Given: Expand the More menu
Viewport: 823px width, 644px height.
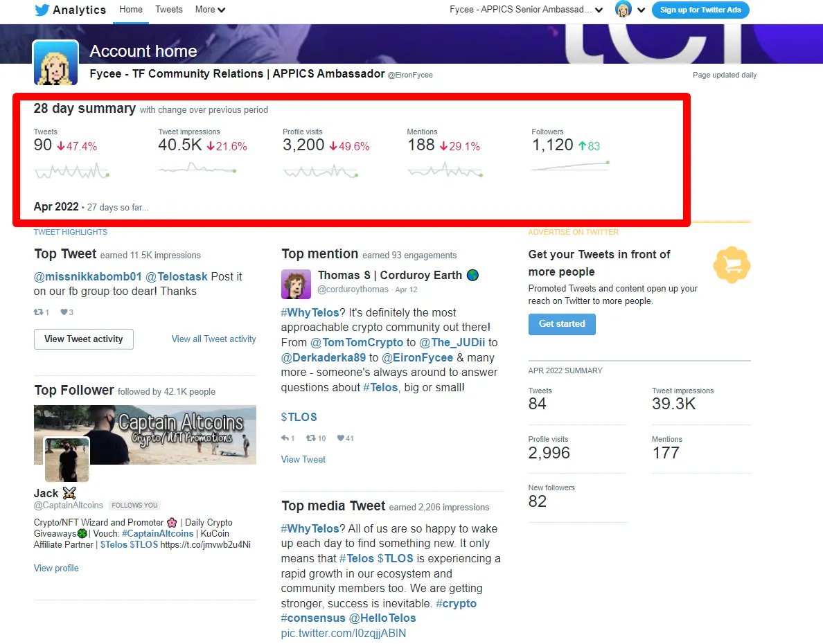Looking at the screenshot, I should pyautogui.click(x=210, y=10).
